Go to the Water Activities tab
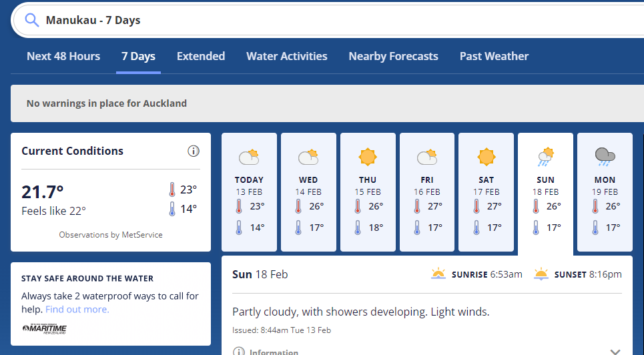Screen dimensions: 644x355 (287, 56)
